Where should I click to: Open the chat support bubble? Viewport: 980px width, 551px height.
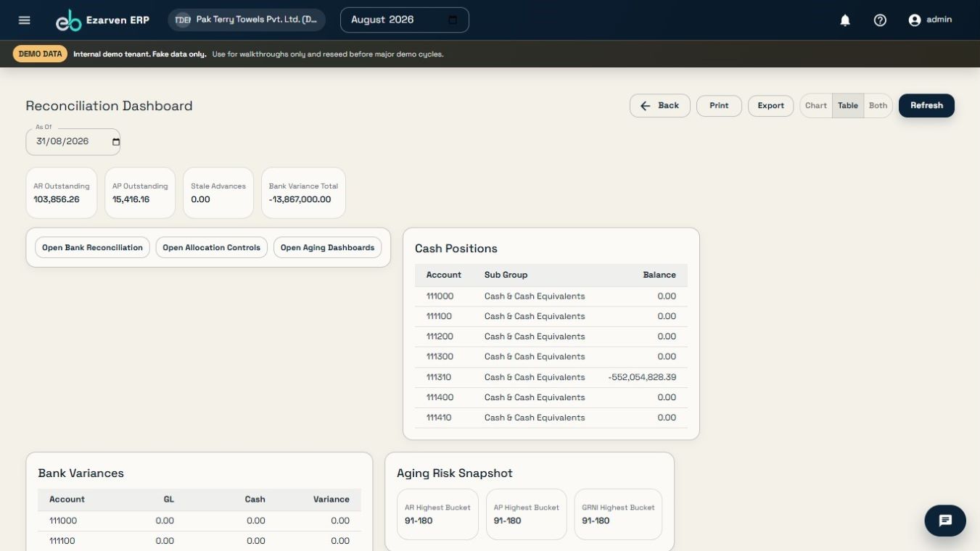point(945,521)
